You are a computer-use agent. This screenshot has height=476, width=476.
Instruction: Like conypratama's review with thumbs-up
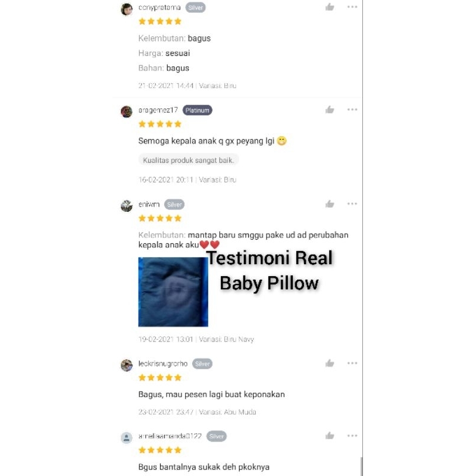[330, 7]
